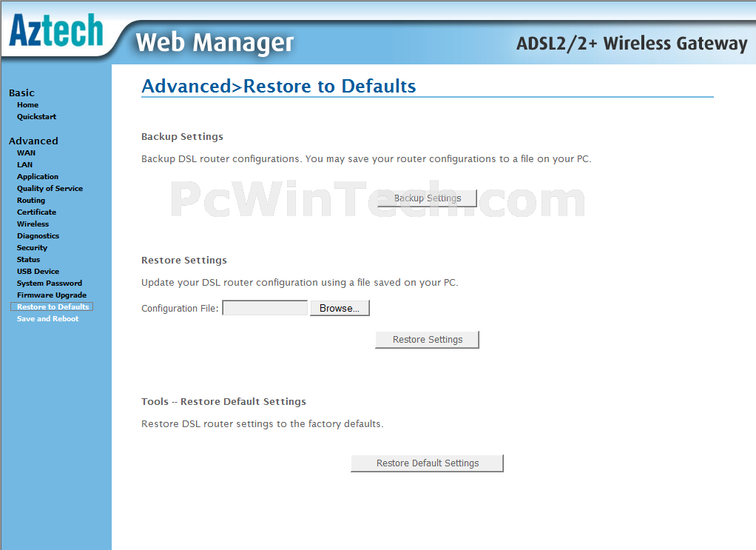View the Status page
756x550 pixels.
point(28,260)
